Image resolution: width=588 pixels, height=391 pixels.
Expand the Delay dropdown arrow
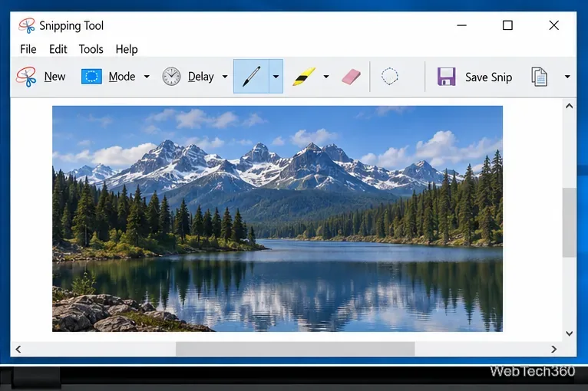coord(225,77)
